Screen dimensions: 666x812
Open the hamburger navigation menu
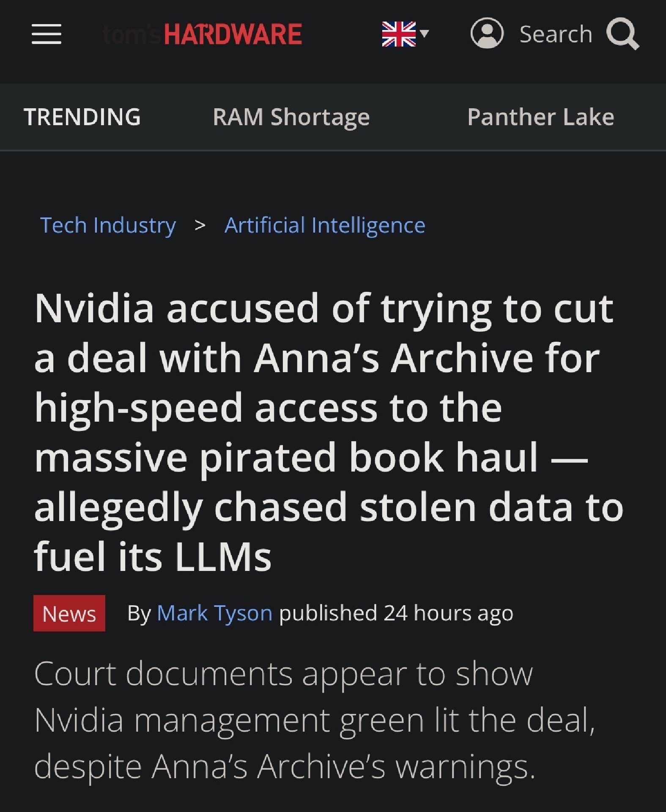[47, 34]
